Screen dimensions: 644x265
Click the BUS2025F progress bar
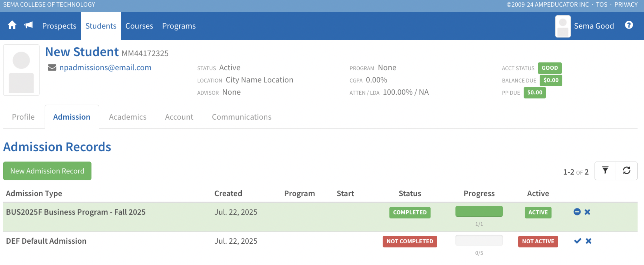coord(479,212)
